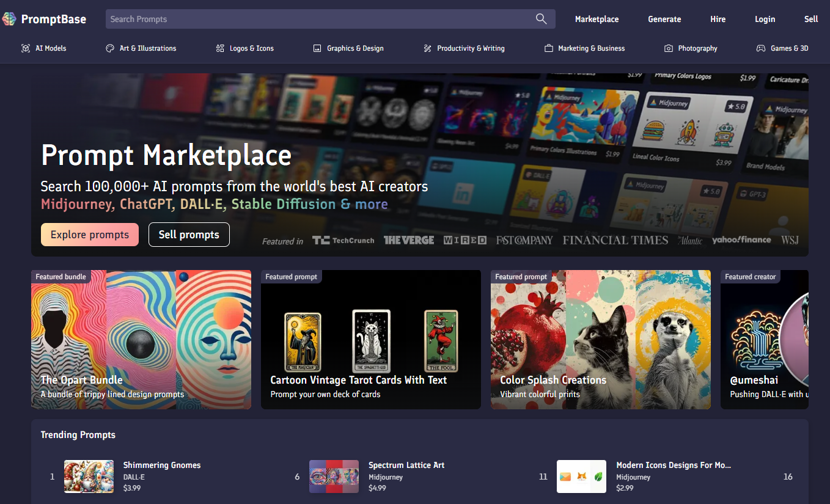The image size is (830, 504).
Task: Click the Logos & Icons category icon
Action: coord(220,48)
